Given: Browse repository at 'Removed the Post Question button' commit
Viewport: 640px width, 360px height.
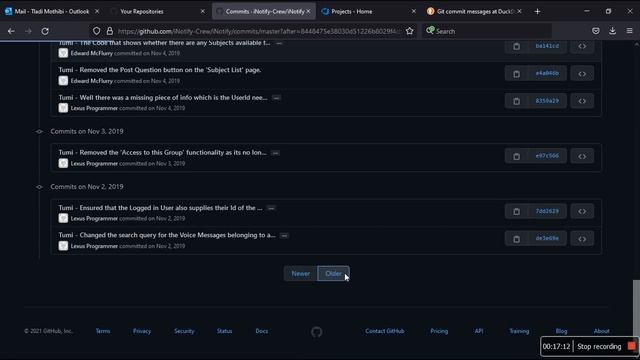Looking at the screenshot, I should point(582,74).
